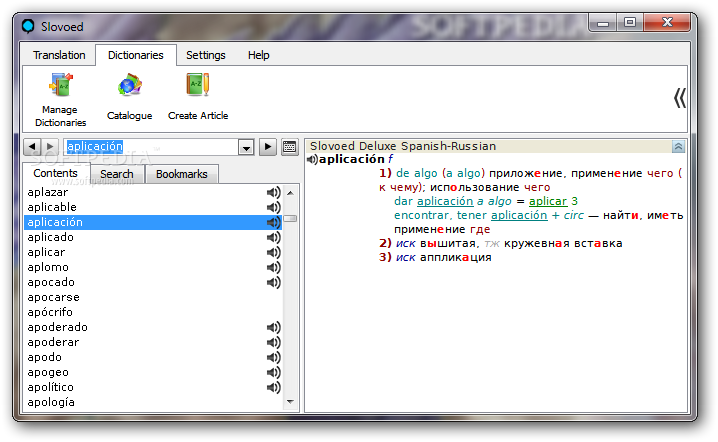Image resolution: width=718 pixels, height=442 pixels.
Task: Collapse the Slovoed Deluxe Spanish-Russian header
Action: pos(678,147)
